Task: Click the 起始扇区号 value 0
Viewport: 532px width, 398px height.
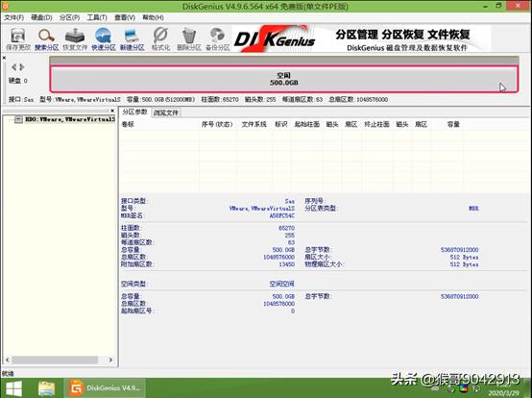Action: click(x=293, y=311)
